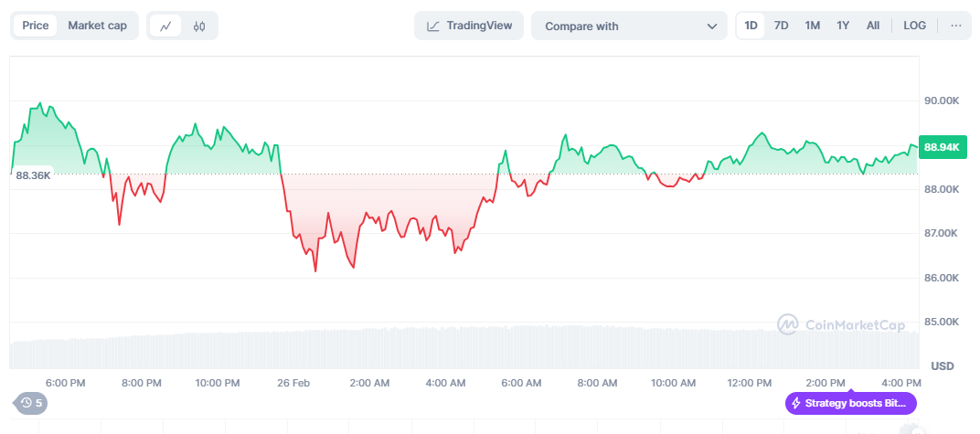Image resolution: width=980 pixels, height=434 pixels.
Task: Select the Price tab
Action: 36,26
